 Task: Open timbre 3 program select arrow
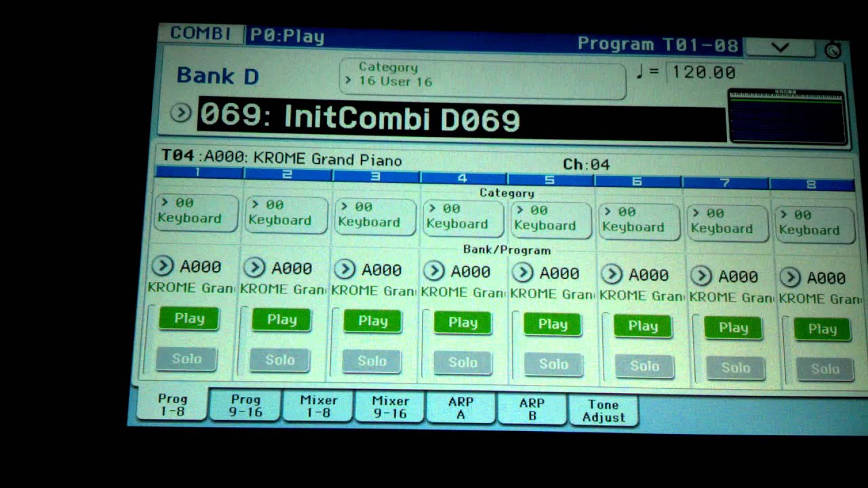344,269
